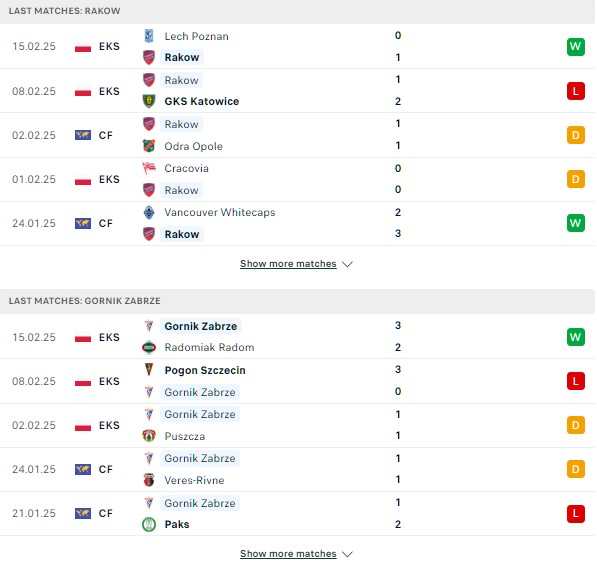The width and height of the screenshot is (597, 573).
Task: Expand Show more matches under Rakow
Action: (288, 263)
